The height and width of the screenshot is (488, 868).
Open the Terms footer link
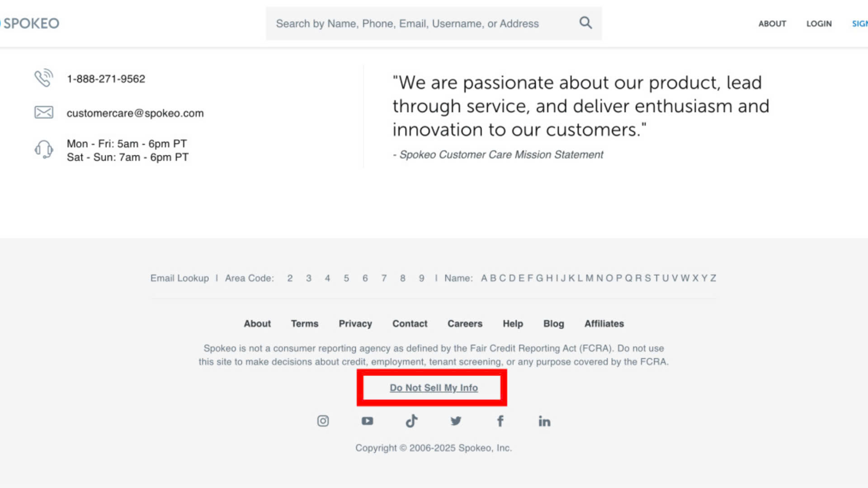tap(305, 324)
